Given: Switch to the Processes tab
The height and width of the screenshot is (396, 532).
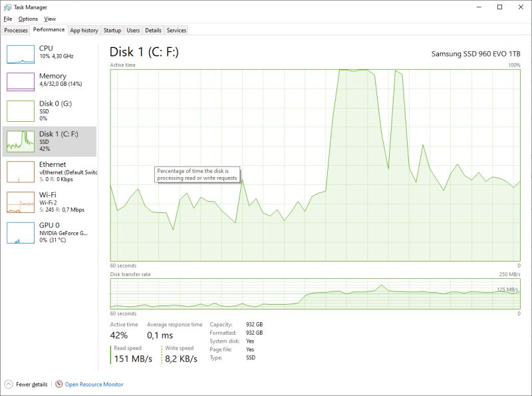Looking at the screenshot, I should coord(19,30).
